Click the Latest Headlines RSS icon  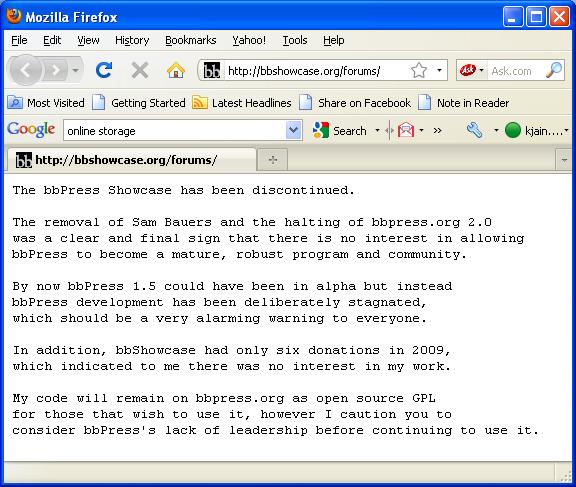199,103
